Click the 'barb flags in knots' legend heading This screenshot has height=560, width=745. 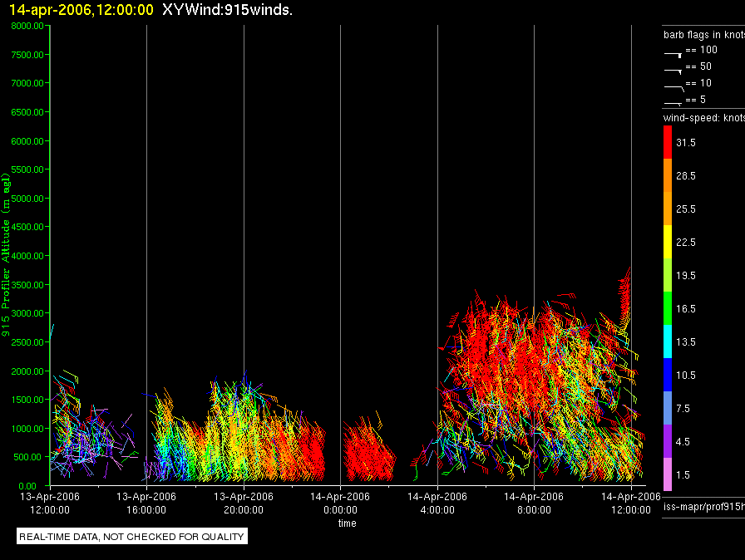click(x=704, y=35)
